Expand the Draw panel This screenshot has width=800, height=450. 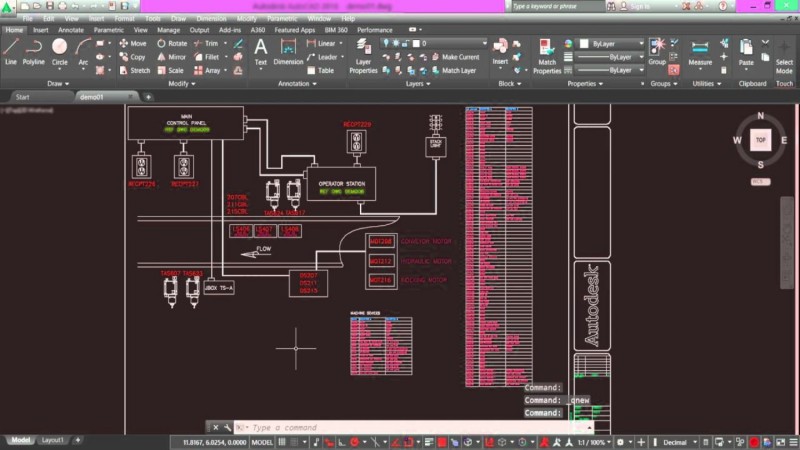(x=58, y=84)
